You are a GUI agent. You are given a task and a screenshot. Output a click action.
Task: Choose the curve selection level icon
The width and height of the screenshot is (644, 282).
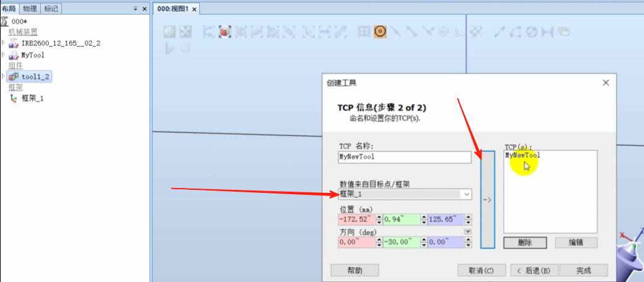tap(209, 32)
